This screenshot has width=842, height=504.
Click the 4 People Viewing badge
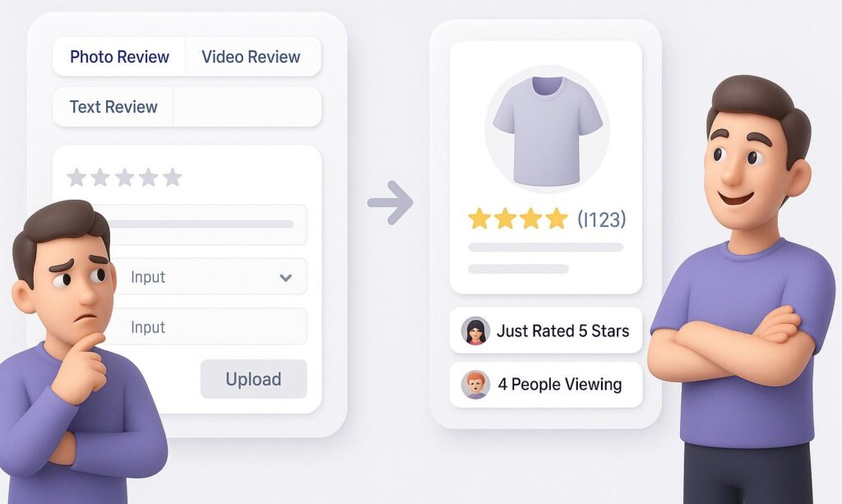coord(546,385)
